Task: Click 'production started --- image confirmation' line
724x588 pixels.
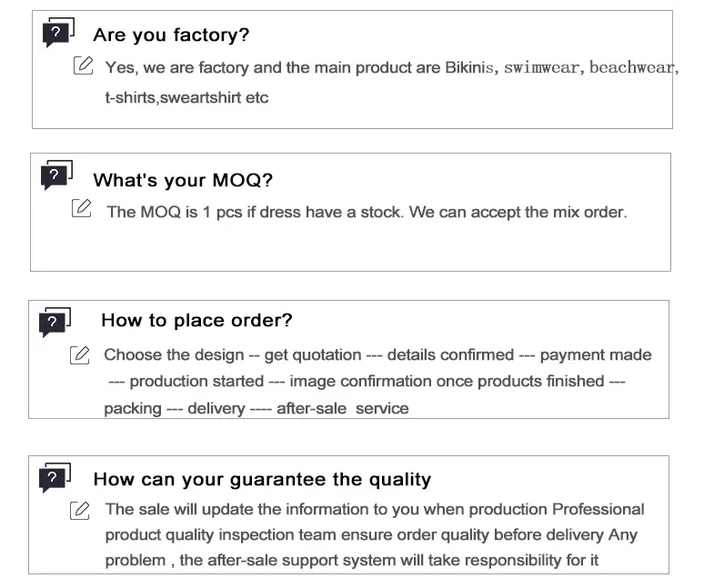Action: (366, 382)
